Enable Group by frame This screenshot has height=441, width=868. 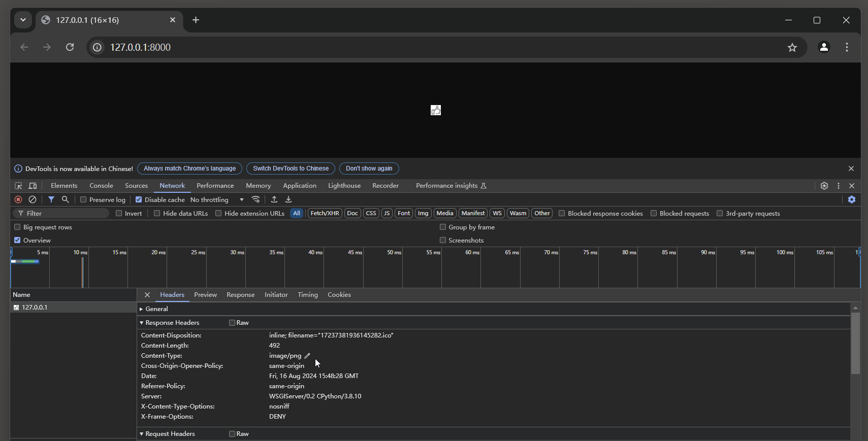tap(443, 227)
